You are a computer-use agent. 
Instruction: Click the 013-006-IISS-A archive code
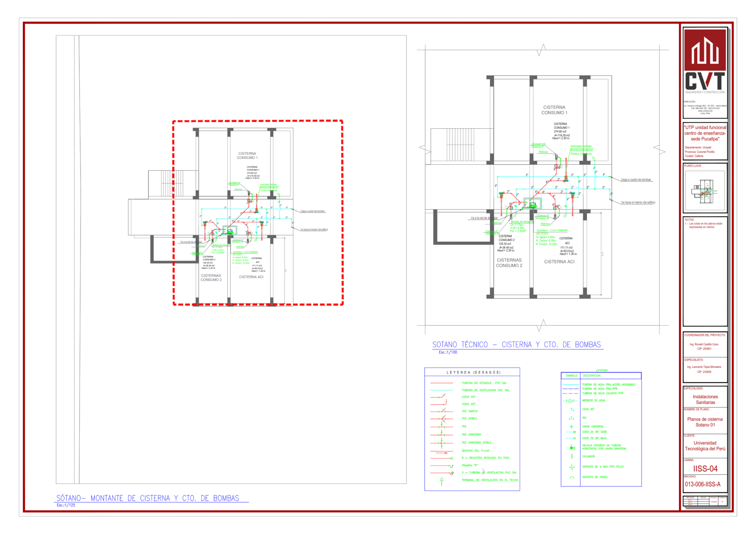click(702, 484)
